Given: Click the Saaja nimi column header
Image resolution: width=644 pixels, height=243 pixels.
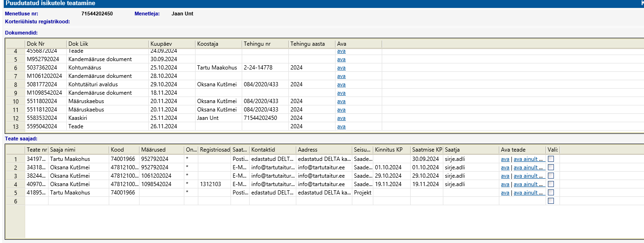Looking at the screenshot, I should coord(78,150).
